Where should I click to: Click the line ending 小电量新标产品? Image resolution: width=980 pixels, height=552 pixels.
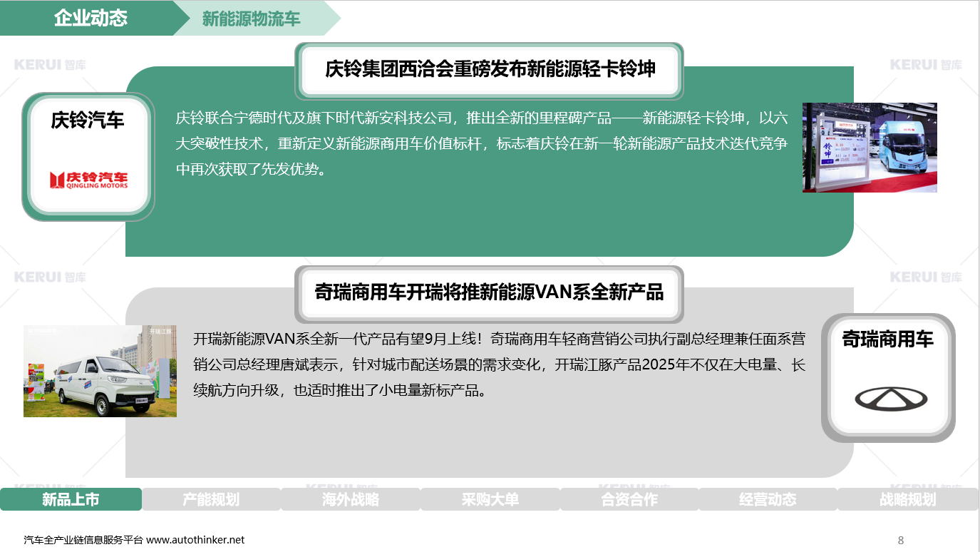(340, 391)
